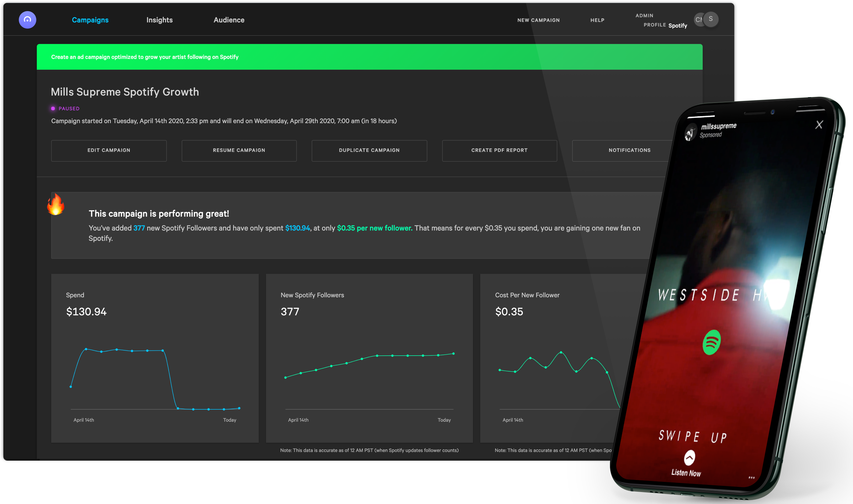Generate a PDF report
The width and height of the screenshot is (853, 504).
[x=499, y=151]
